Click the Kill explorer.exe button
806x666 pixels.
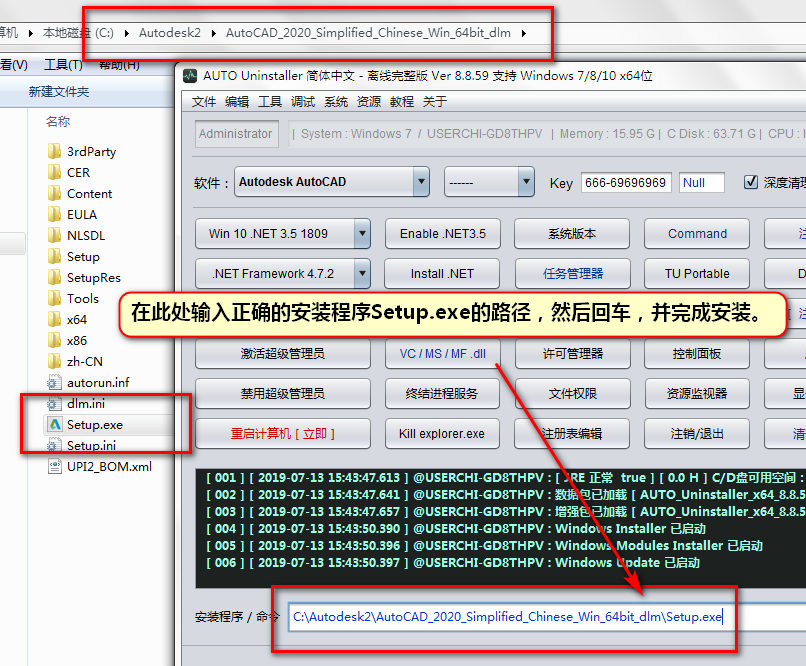pos(441,434)
